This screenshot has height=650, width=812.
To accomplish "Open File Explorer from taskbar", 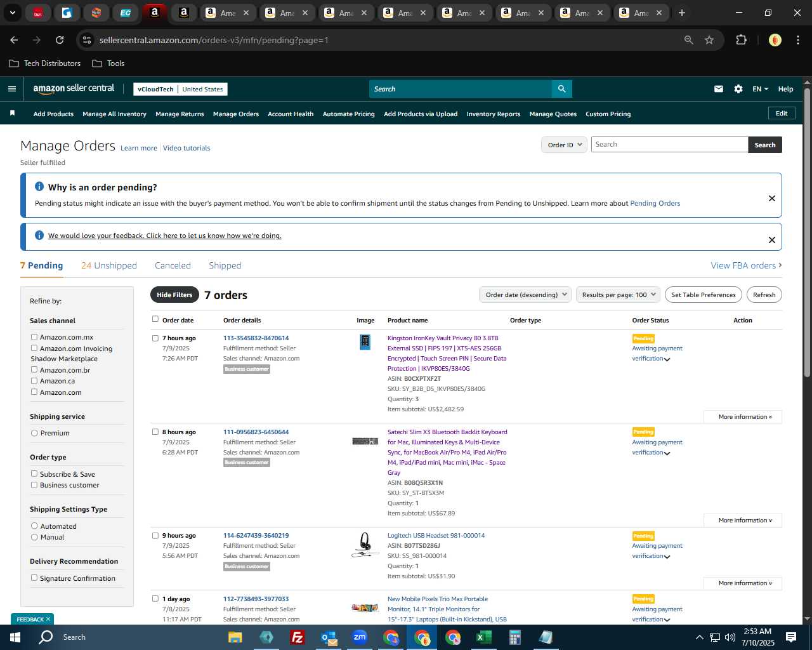I will (235, 637).
